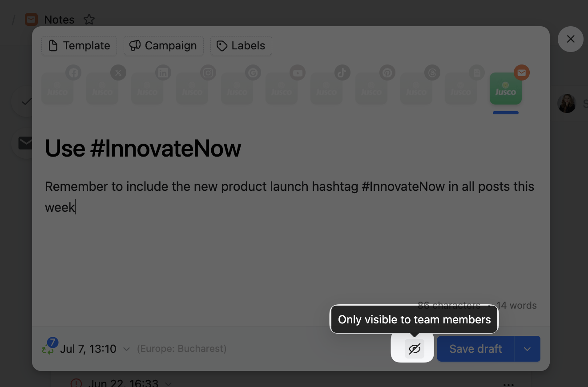Click the Save draft button

(475, 349)
